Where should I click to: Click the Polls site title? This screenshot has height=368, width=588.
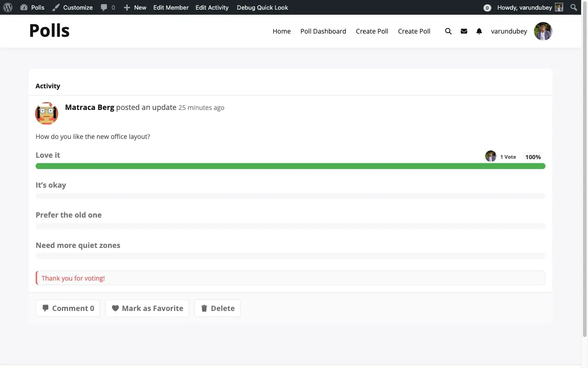click(49, 31)
